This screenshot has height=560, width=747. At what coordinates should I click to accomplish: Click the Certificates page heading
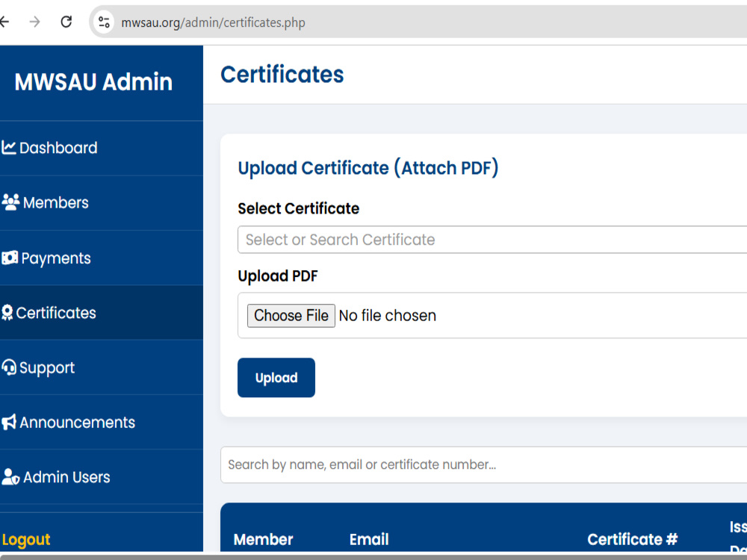[282, 75]
